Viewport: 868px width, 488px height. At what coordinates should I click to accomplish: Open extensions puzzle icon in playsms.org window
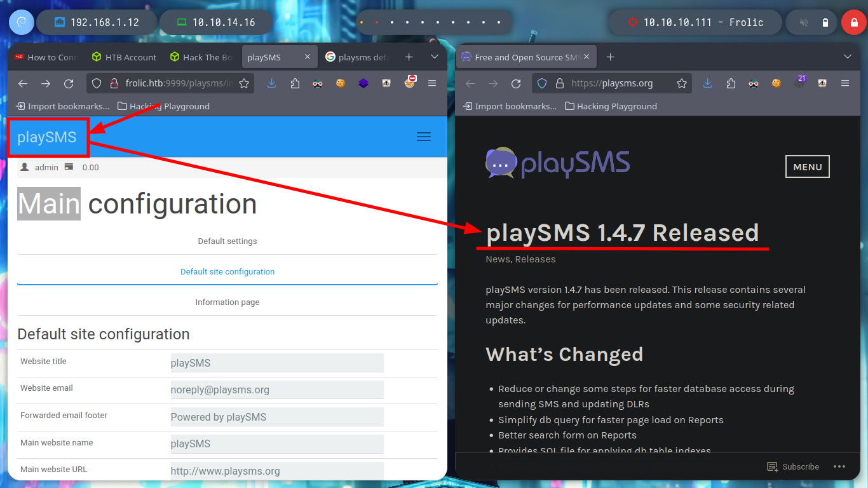point(731,83)
